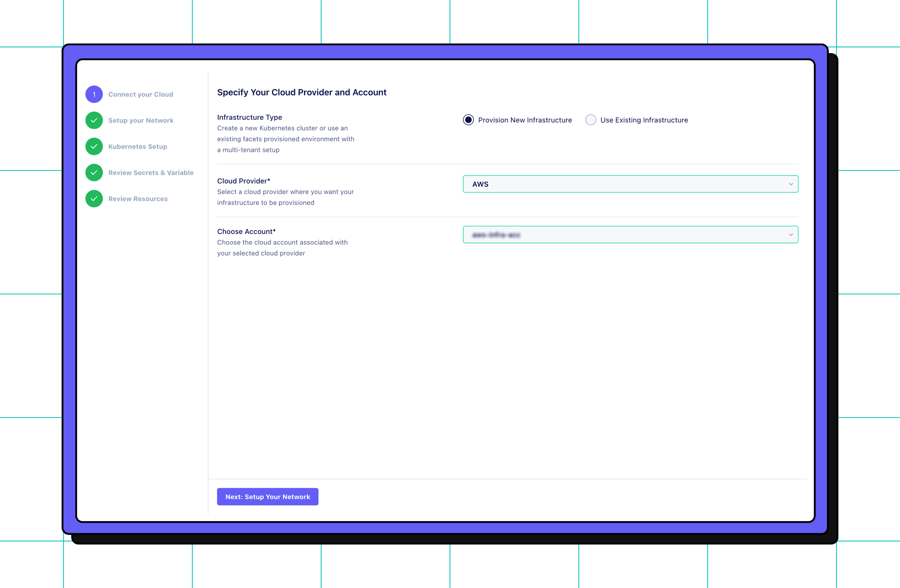
Task: Click the Provision New Infrastructure label text
Action: (524, 120)
